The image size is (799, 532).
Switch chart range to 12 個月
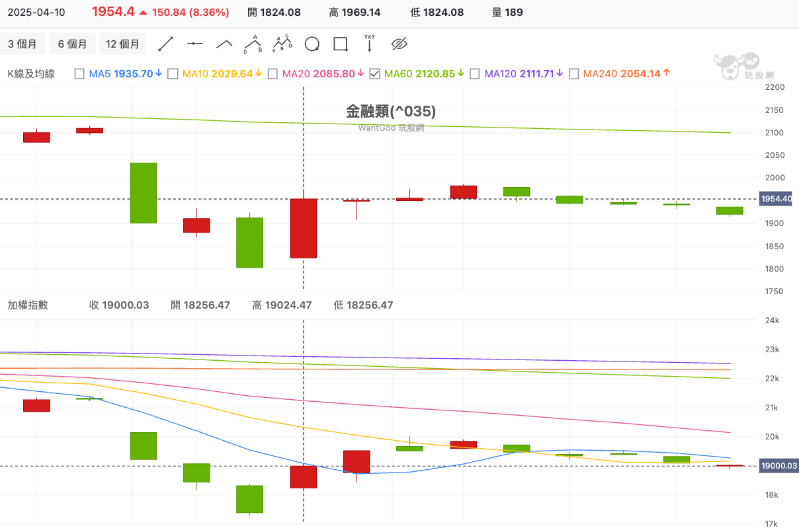(122, 44)
